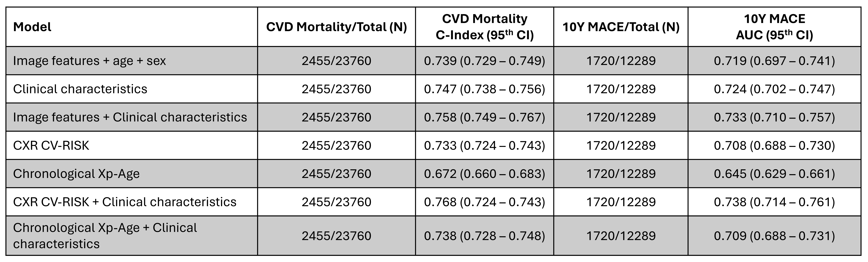
Task: Click the AUC value 0.709 (0.688 – 0.731)
Action: 774,236
